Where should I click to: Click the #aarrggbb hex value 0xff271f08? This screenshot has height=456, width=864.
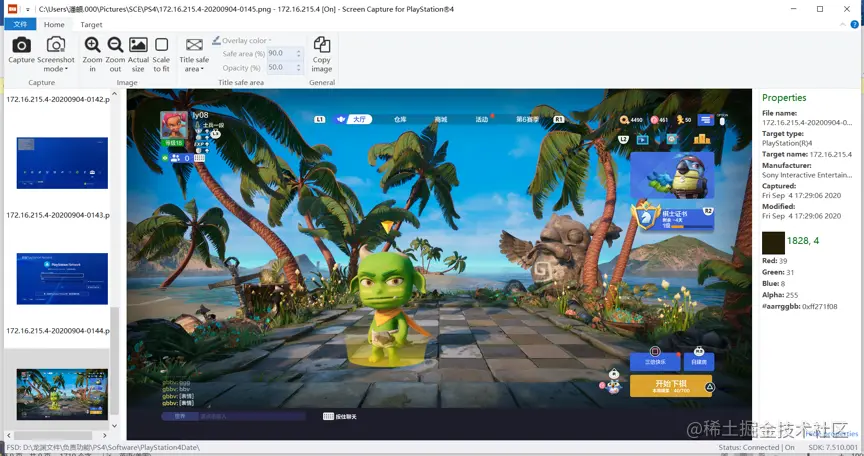[x=820, y=306]
